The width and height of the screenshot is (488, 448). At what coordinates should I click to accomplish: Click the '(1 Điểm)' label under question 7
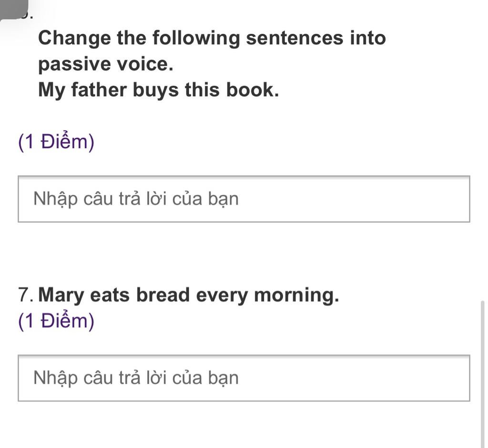pos(56,321)
